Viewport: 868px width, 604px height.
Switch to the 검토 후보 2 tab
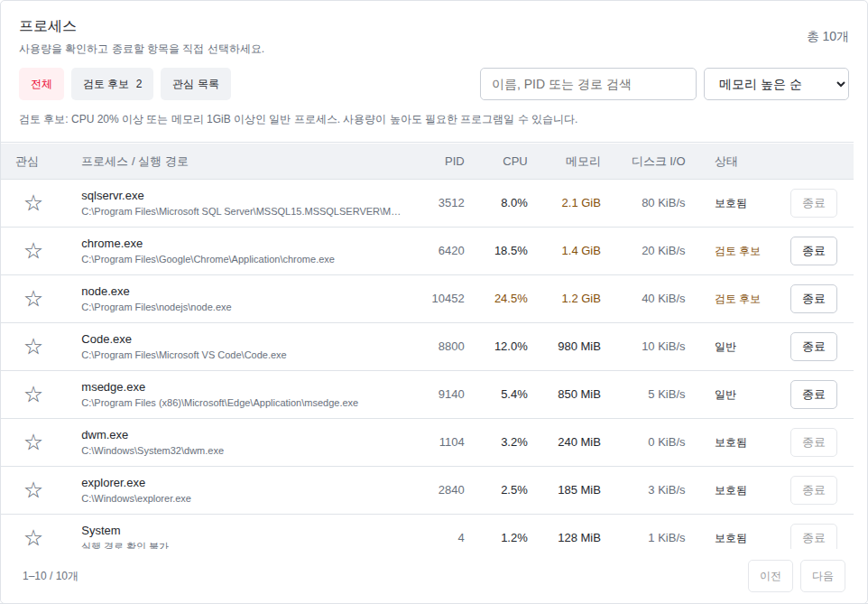[113, 84]
